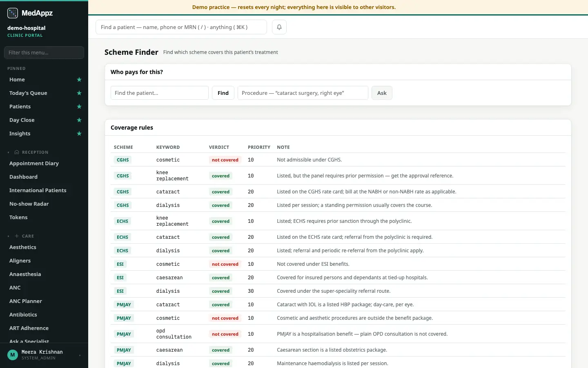Click 'covered' in the ECHS dialysis row
The width and height of the screenshot is (588, 368).
(x=220, y=251)
